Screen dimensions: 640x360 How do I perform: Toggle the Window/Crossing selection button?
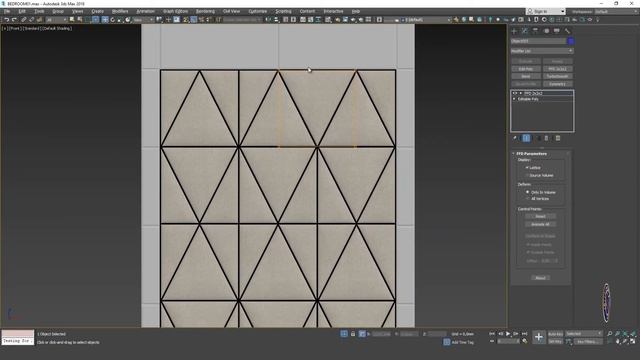click(96, 20)
